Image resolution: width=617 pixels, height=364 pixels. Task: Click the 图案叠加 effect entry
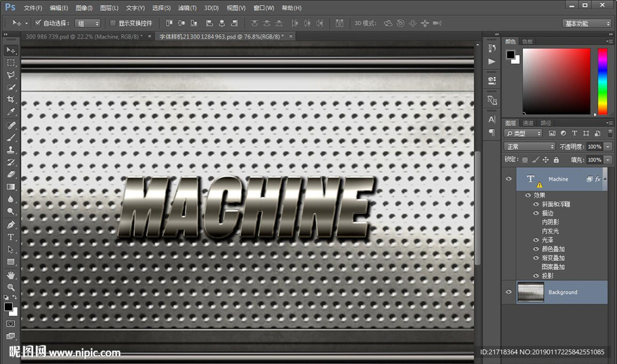(x=553, y=267)
